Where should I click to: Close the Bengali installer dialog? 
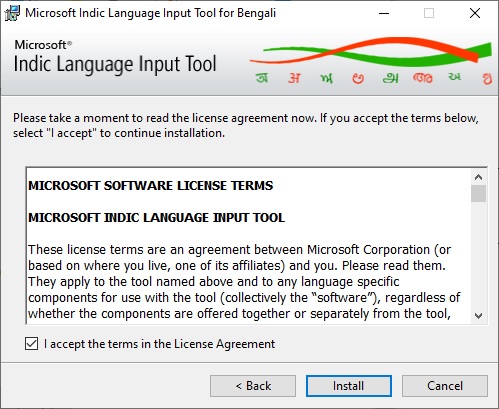point(475,13)
